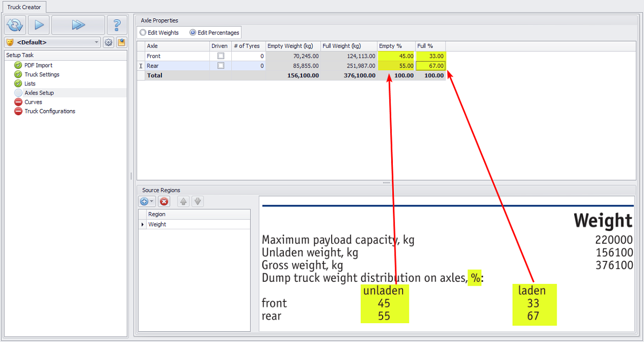Delete source region with red X button

pyautogui.click(x=164, y=201)
